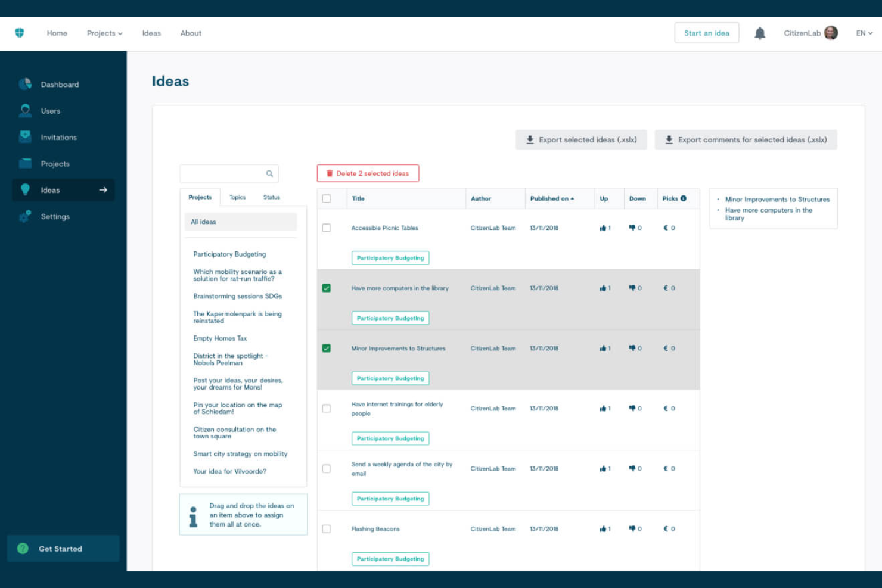Click the info icon in drag-and-drop hint

pyautogui.click(x=193, y=517)
